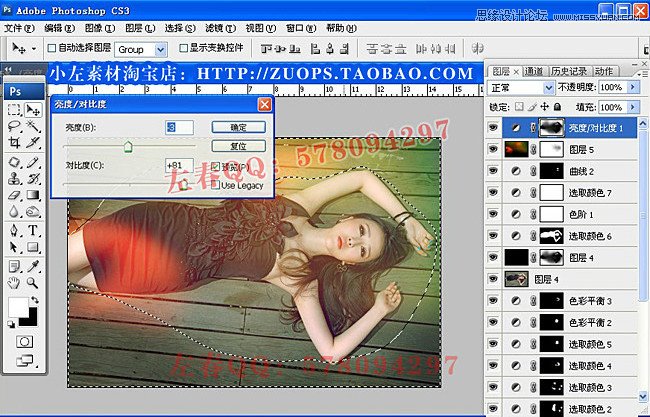
Task: Select the Horizontal Type tool
Action: click(33, 230)
